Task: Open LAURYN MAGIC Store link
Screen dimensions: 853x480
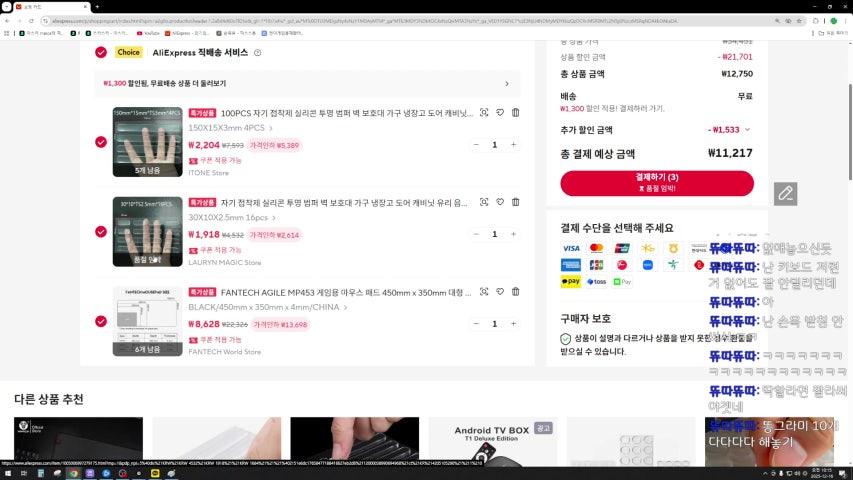Action: click(x=225, y=262)
